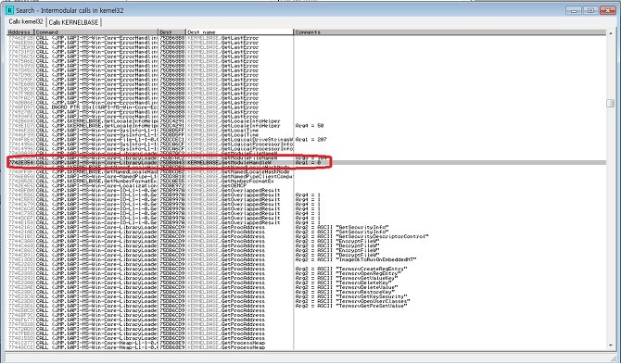Click the "TermsrvGetPreSetValue" comment
This screenshot has height=364, width=621.
click(x=351, y=306)
